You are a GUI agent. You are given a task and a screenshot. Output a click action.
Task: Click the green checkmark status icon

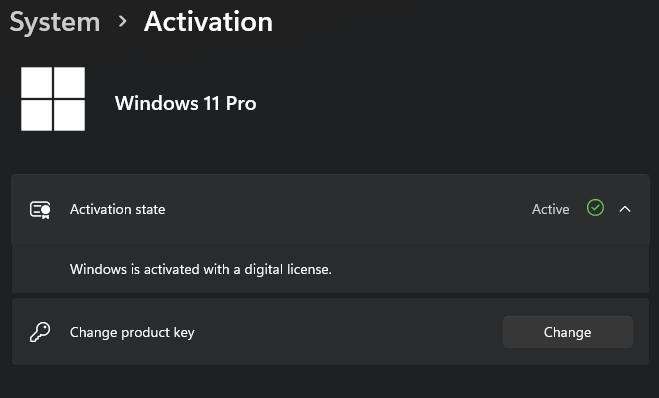(595, 208)
